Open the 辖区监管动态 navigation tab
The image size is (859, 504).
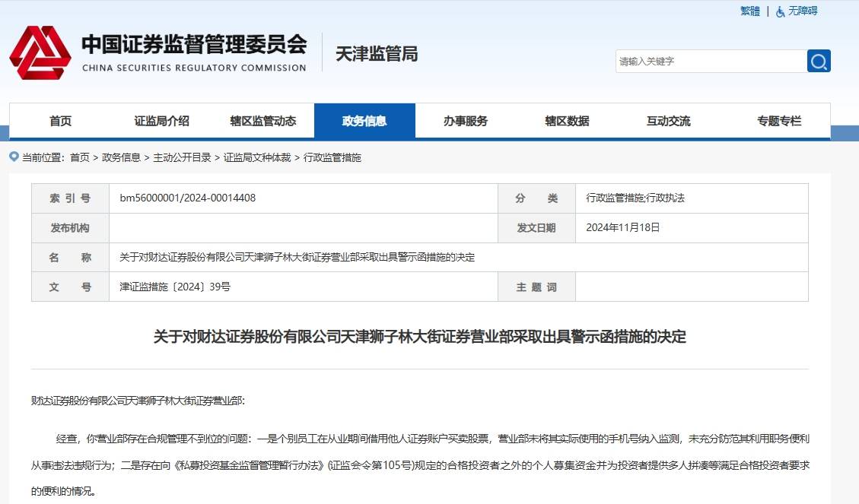(263, 121)
